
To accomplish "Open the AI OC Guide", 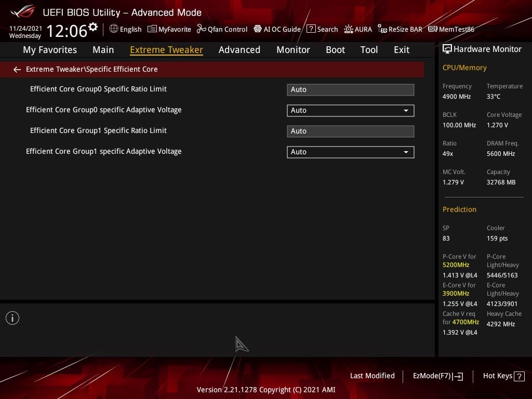I will click(x=277, y=29).
